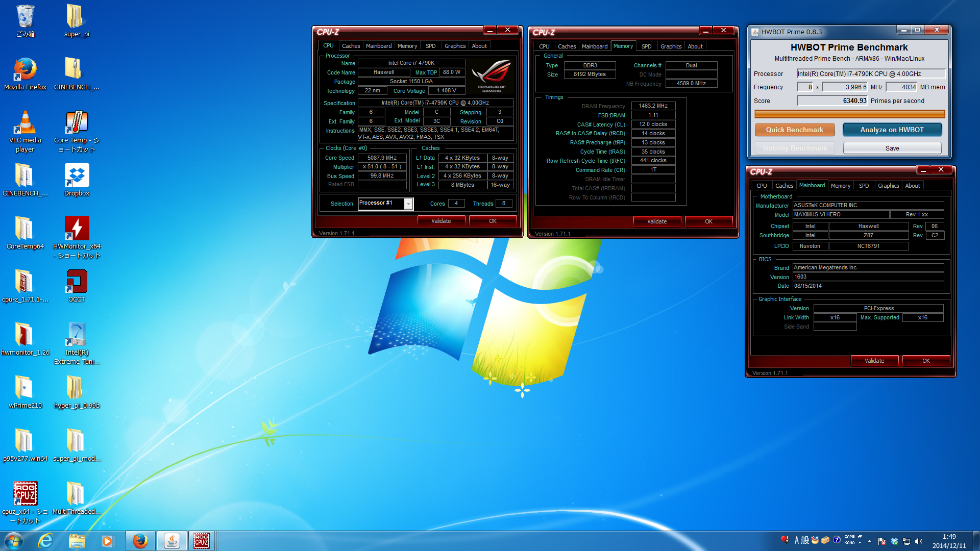This screenshot has width=980, height=551.
Task: Open Windows Media Player taskbar icon
Action: pos(107,541)
